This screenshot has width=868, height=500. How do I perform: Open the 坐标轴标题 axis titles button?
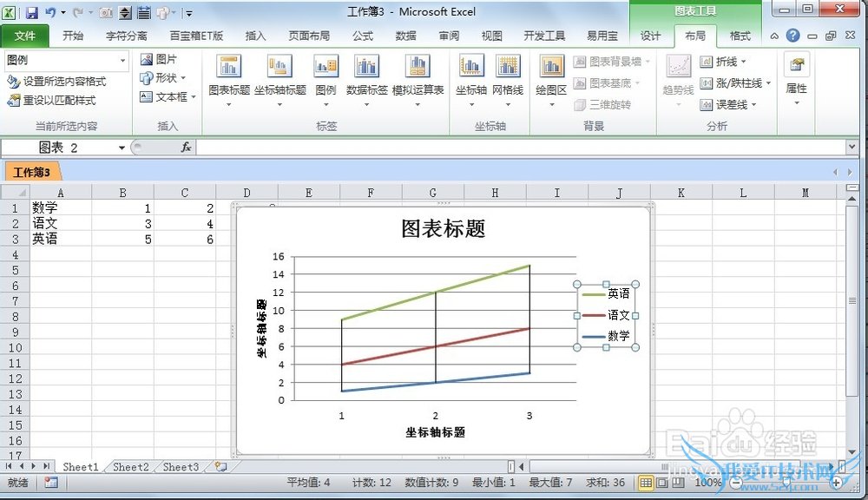pos(280,80)
